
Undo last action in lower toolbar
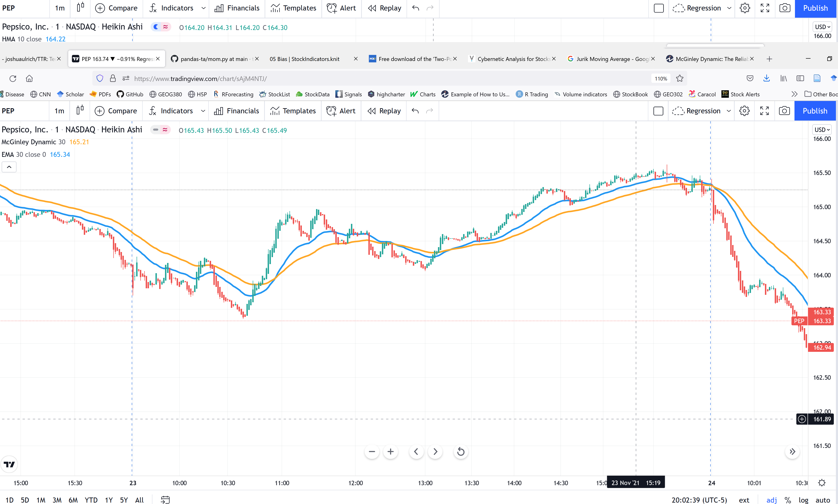tap(415, 111)
